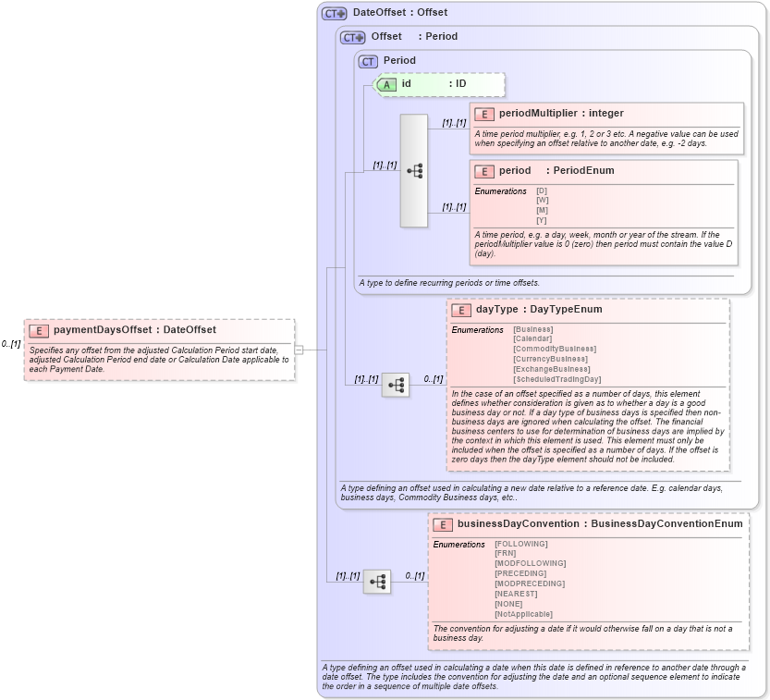Select the [FOLLOWING] enumeration value
The image size is (770, 700).
coord(519,544)
